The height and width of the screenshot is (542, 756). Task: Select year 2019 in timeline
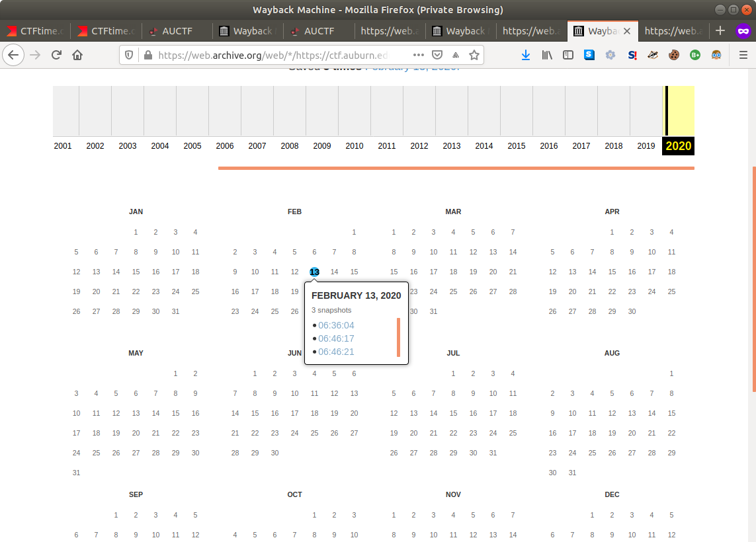(x=646, y=146)
